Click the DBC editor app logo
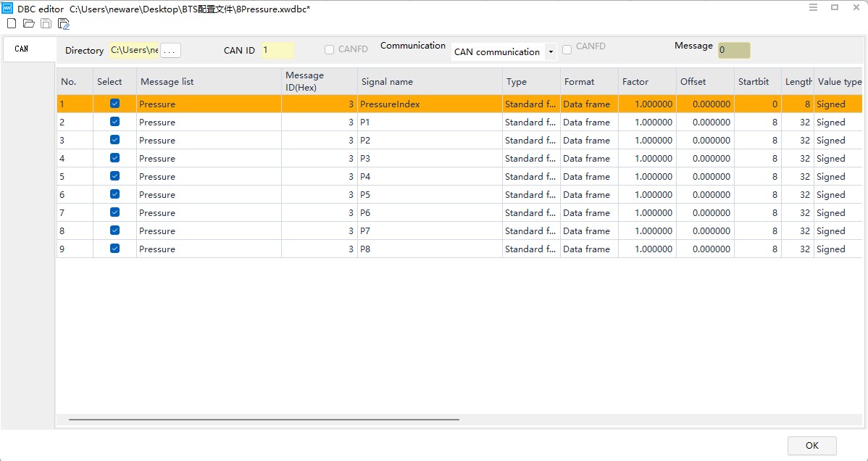Image resolution: width=868 pixels, height=461 pixels. 8,9
